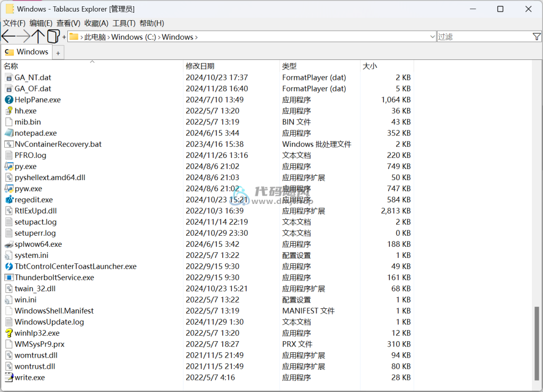Click the new tab toolbar icon
Image resolution: width=543 pixels, height=392 pixels.
(x=53, y=37)
